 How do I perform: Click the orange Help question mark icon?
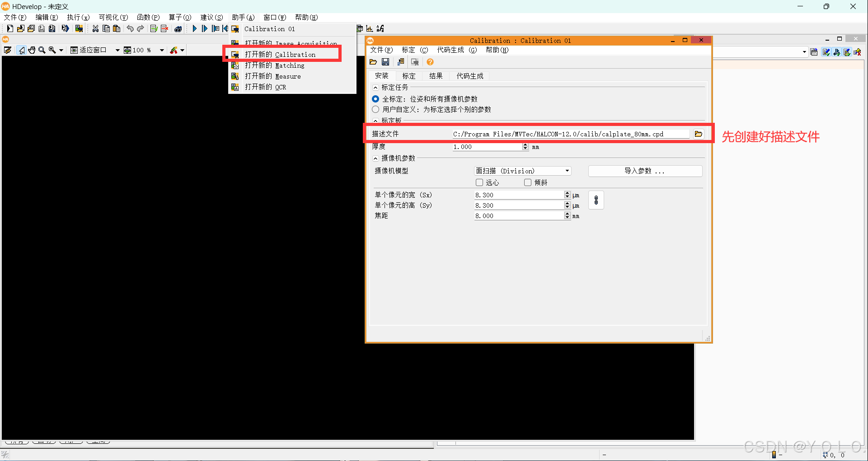[430, 62]
